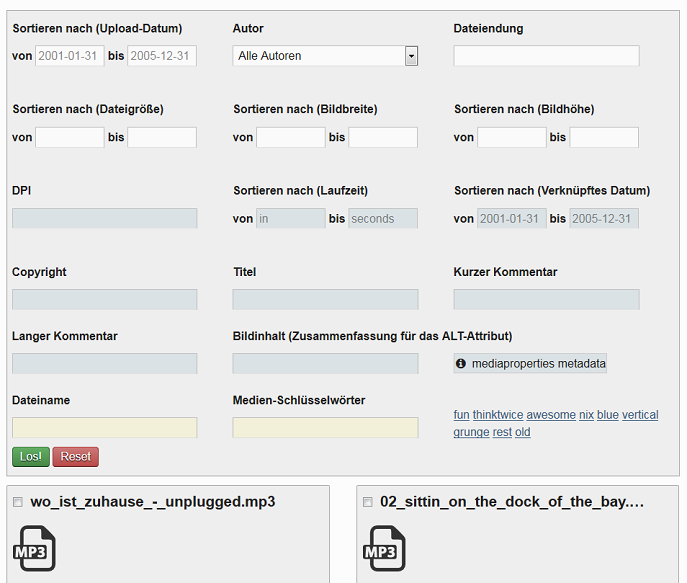Filter by the 'awesome' keyword link
Image resolution: width=687 pixels, height=583 pixels.
pos(551,415)
